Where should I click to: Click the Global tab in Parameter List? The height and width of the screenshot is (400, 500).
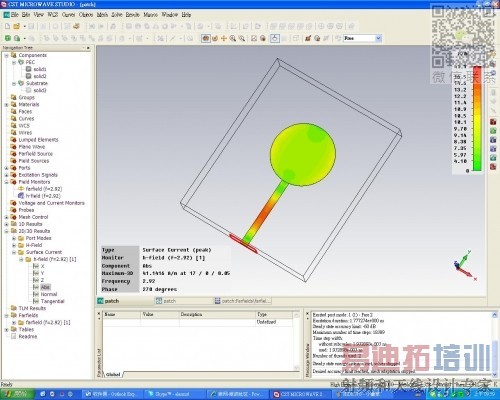pos(113,374)
